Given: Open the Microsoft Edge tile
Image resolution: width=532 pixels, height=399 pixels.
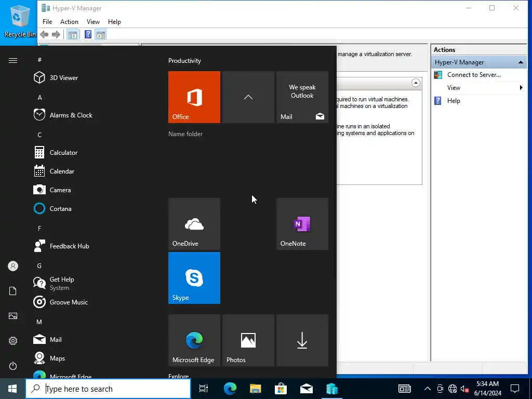Looking at the screenshot, I should [x=194, y=340].
